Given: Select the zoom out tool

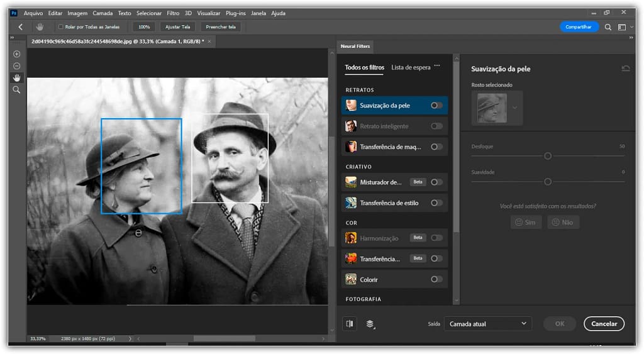Looking at the screenshot, I should coord(16,66).
